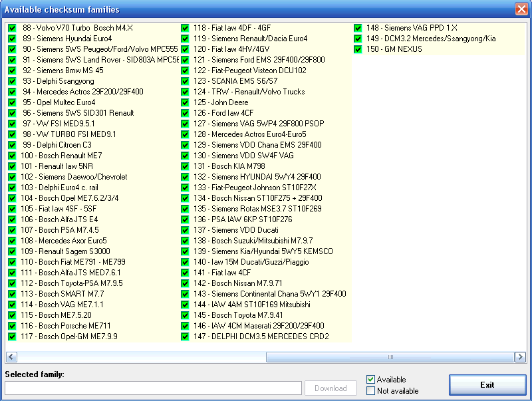Select 105 - Fiat Iaw 4SF - 5SF
The width and height of the screenshot is (532, 401).
59,209
